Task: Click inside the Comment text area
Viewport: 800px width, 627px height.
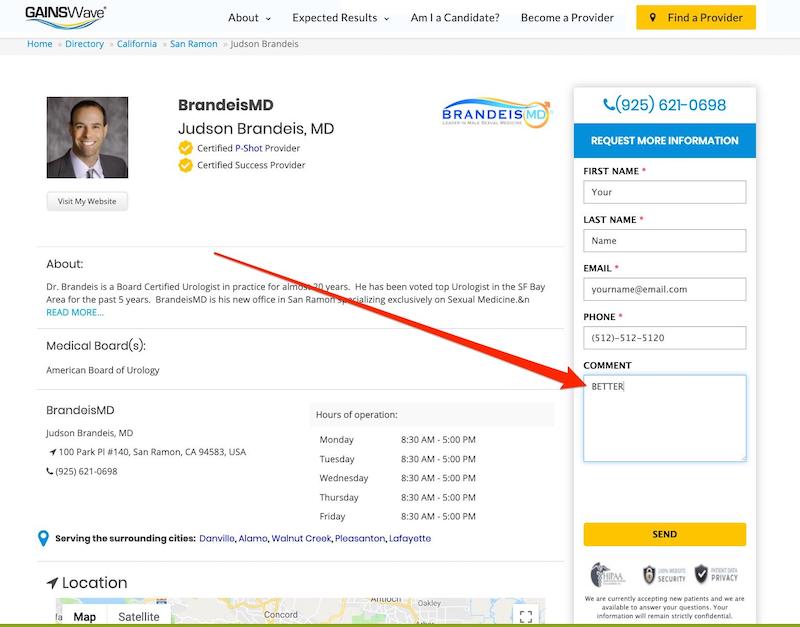Action: pyautogui.click(x=665, y=418)
